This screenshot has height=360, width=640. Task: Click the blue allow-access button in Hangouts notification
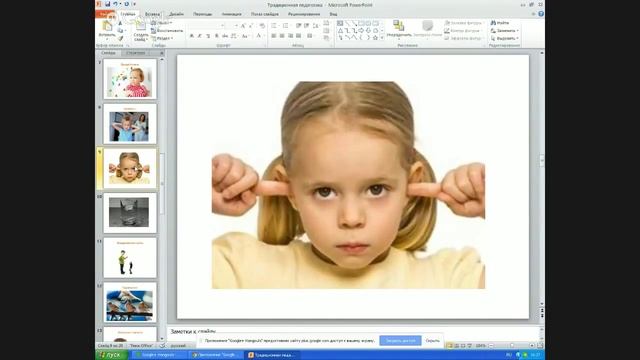pyautogui.click(x=400, y=340)
